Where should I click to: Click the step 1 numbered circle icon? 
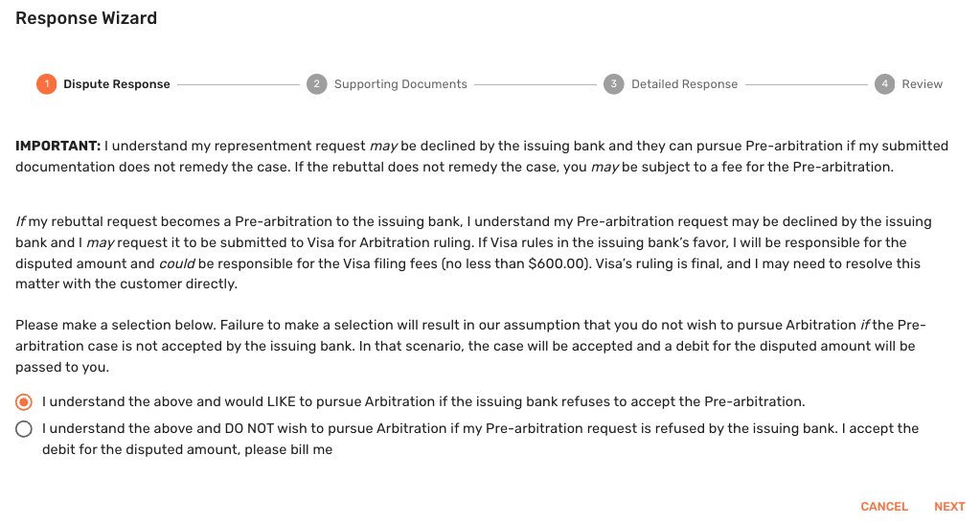point(46,84)
